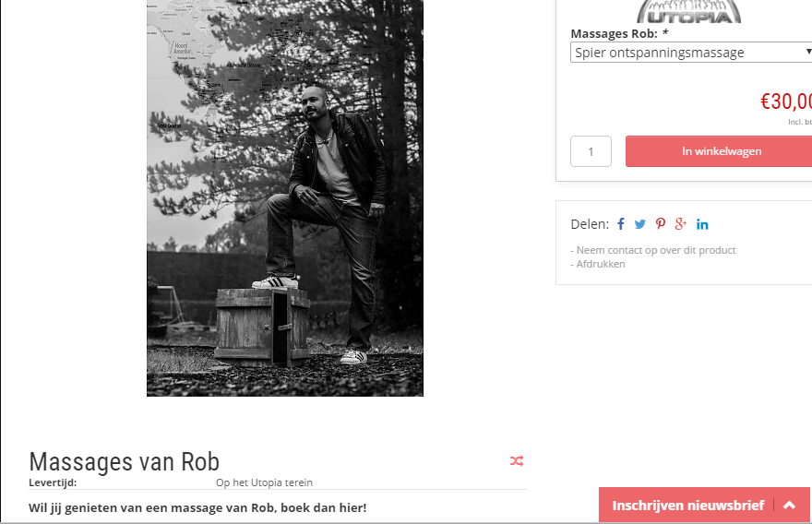Expand newsletter panel with the up chevron
812x524 pixels.
789,505
